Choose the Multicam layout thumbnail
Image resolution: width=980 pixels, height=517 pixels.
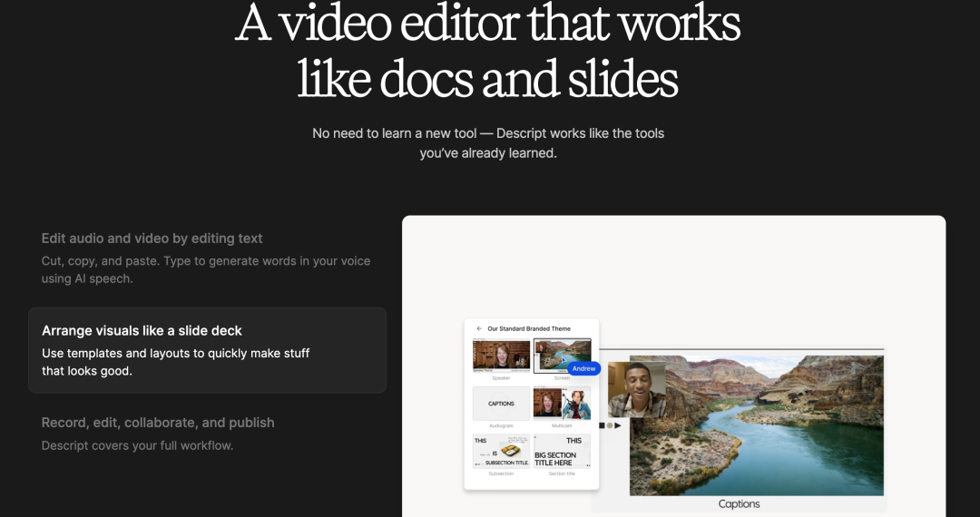coord(562,404)
